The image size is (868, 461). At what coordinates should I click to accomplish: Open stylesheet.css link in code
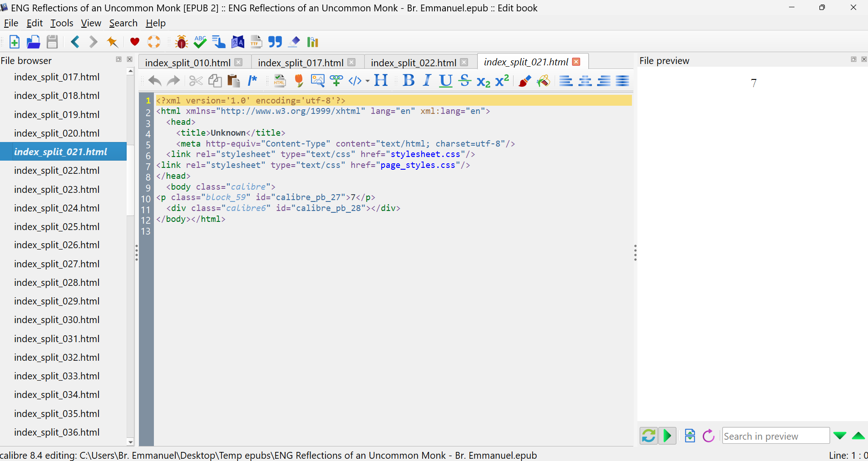425,154
